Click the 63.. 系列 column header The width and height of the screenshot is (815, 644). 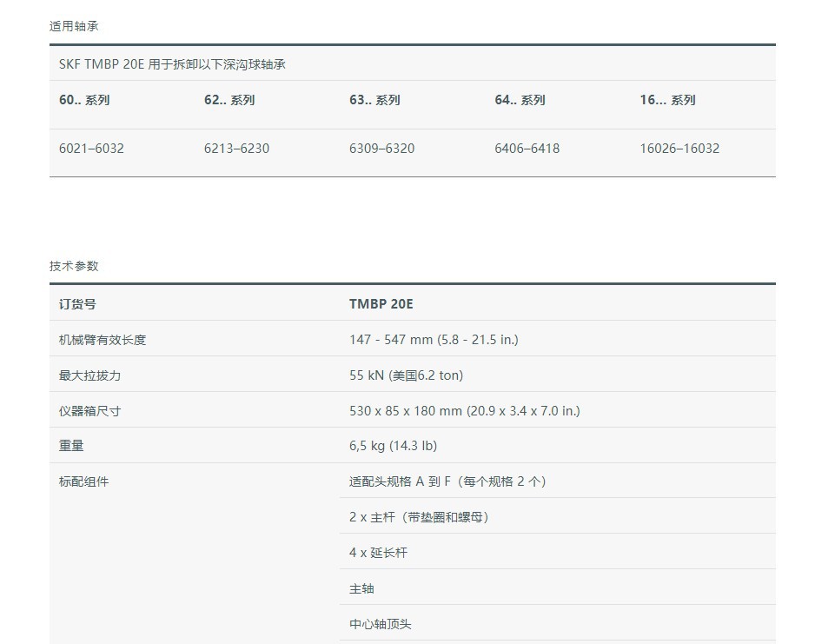tap(374, 100)
